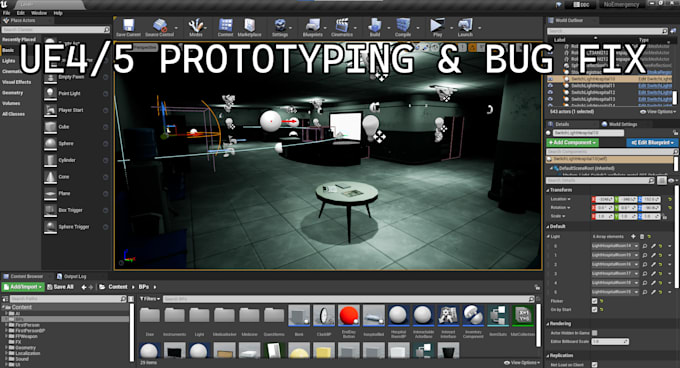Start the level with Play button
The width and height of the screenshot is (680, 368).
coord(437,27)
